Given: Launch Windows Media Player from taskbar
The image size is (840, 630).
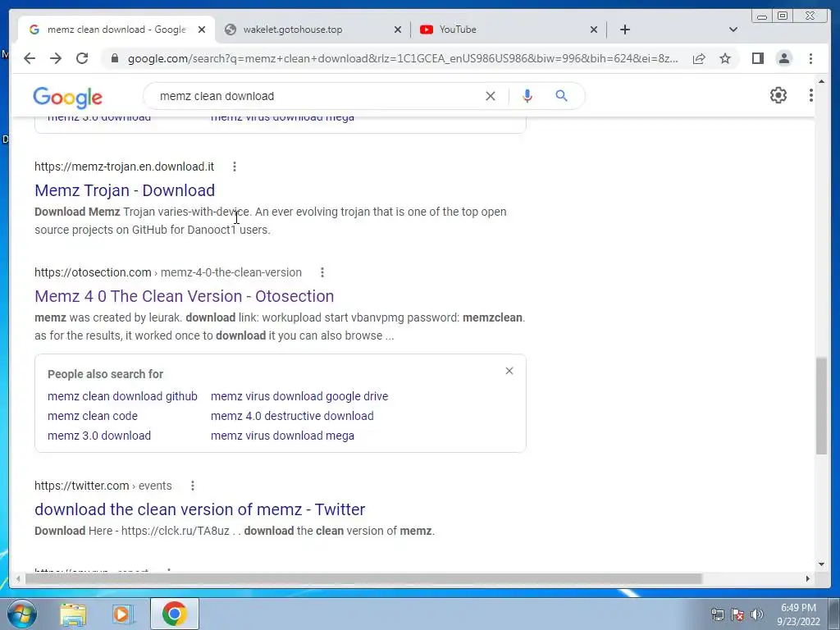Looking at the screenshot, I should pos(123,614).
